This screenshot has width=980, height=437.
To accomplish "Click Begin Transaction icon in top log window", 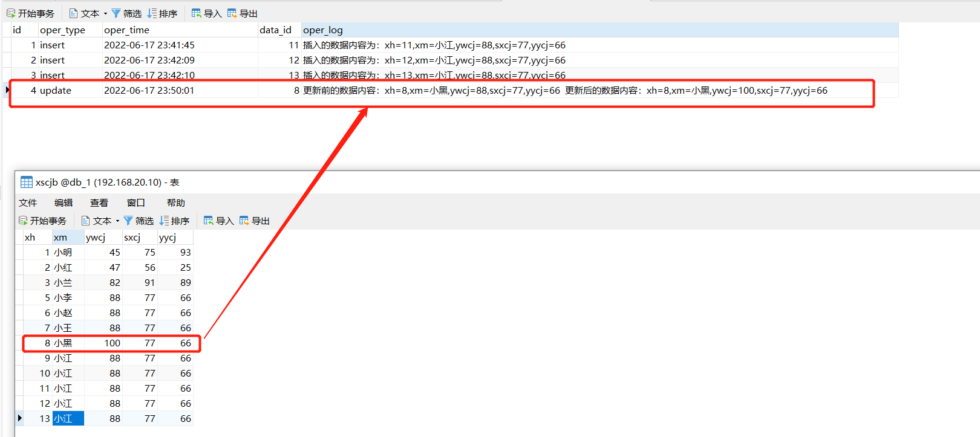I will pos(11,13).
